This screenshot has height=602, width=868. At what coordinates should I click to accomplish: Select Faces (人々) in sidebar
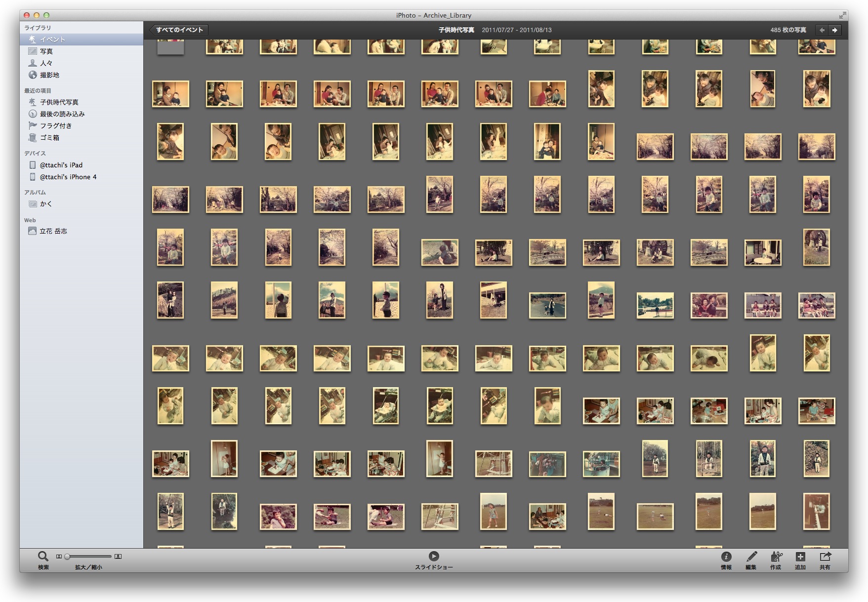[46, 63]
